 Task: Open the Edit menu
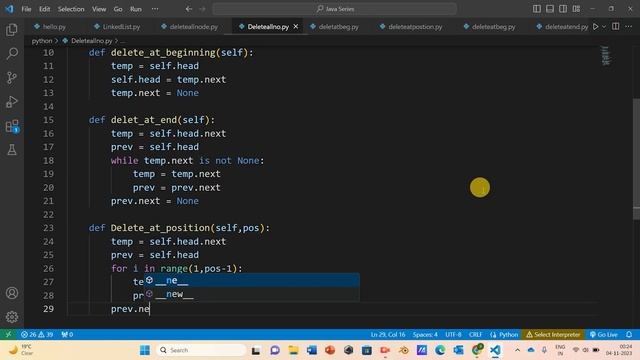(x=44, y=9)
